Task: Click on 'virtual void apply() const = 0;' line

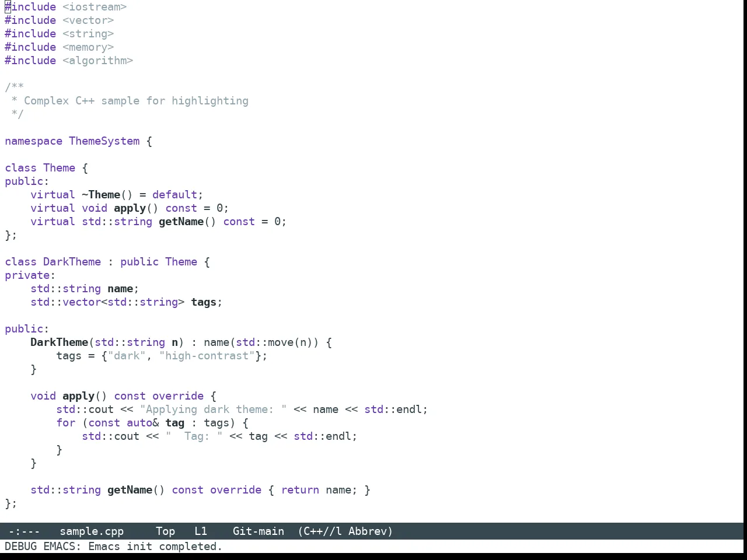Action: click(x=130, y=208)
